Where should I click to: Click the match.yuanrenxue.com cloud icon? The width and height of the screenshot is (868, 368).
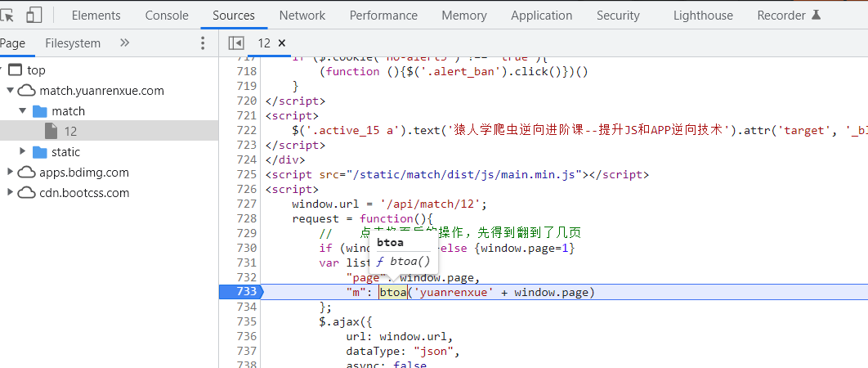27,90
